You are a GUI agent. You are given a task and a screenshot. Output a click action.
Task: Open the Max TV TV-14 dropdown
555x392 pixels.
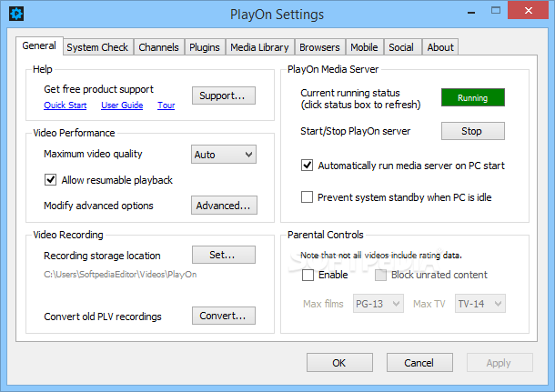[480, 304]
